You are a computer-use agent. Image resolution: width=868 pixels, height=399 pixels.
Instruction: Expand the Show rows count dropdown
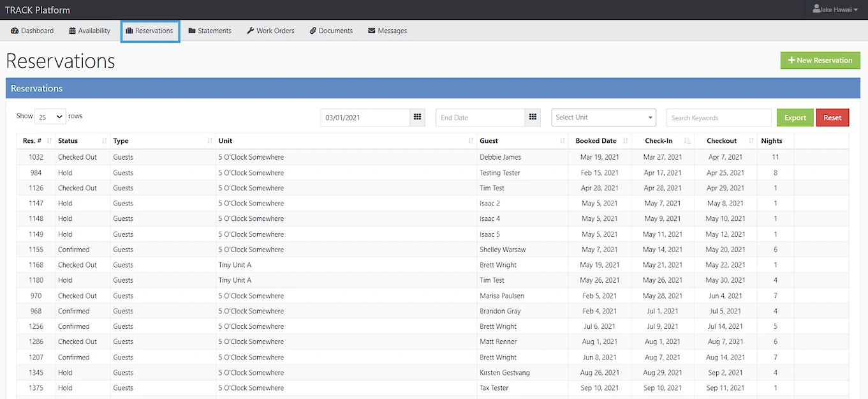click(x=50, y=117)
